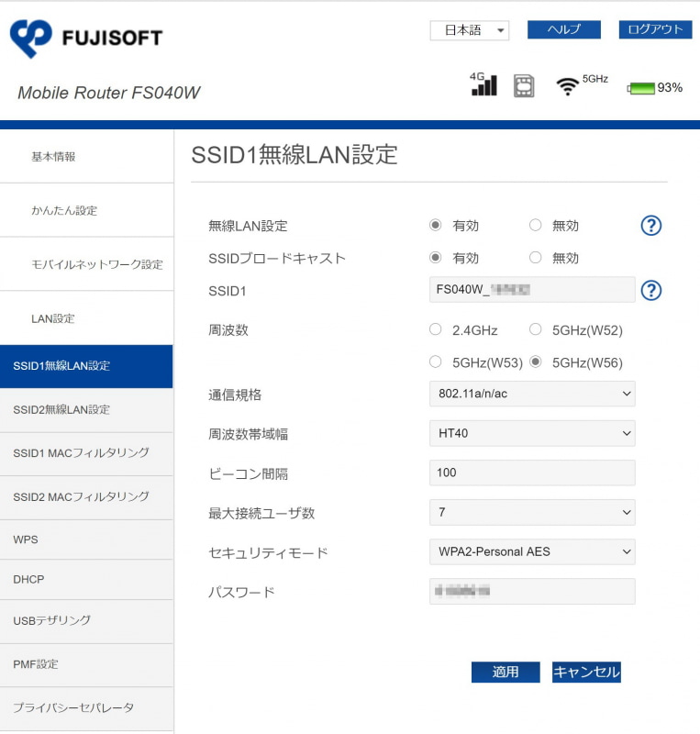Open help icon next to SSID1 field
This screenshot has height=734, width=700.
coord(650,290)
